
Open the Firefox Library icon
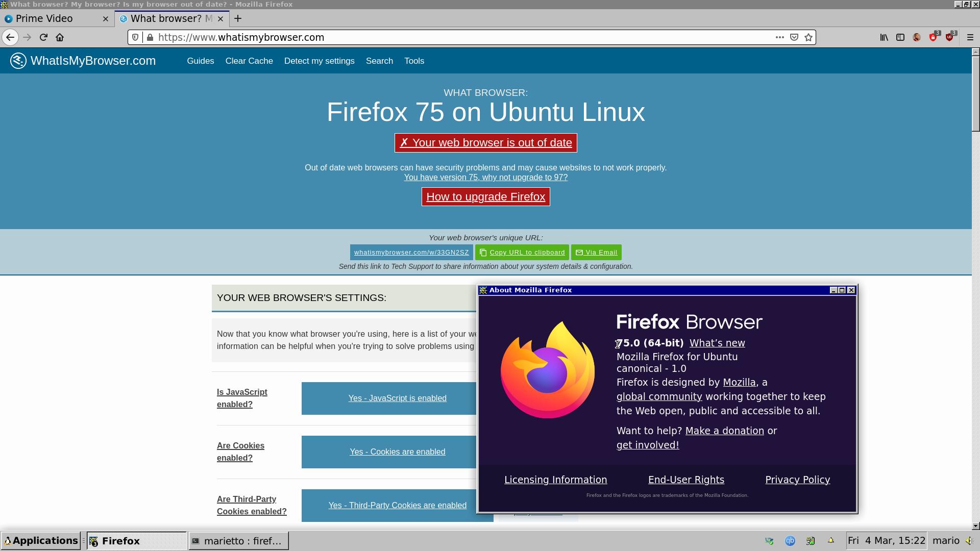(x=884, y=37)
